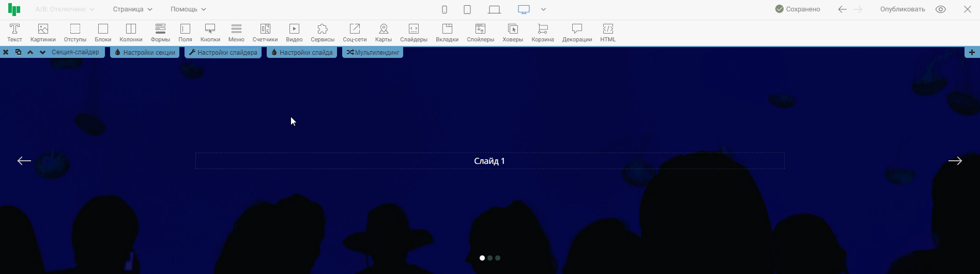Toggle page preview eye icon
Image resolution: width=980 pixels, height=274 pixels.
click(x=941, y=9)
